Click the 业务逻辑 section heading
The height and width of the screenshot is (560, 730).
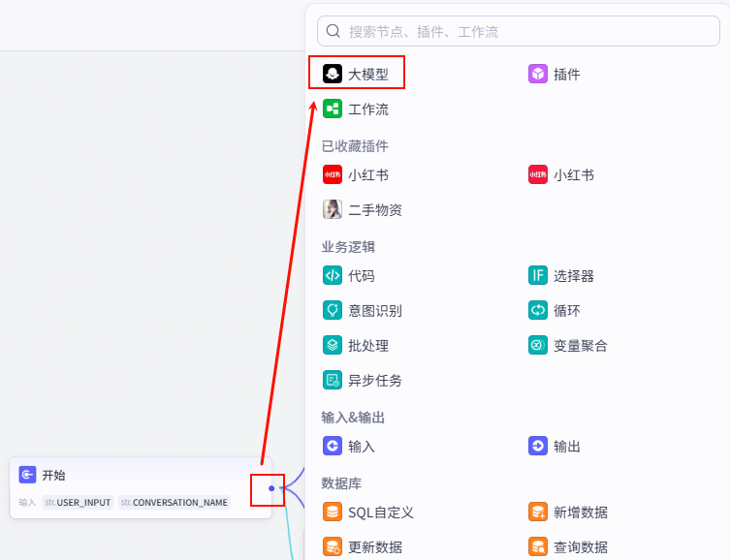click(348, 247)
